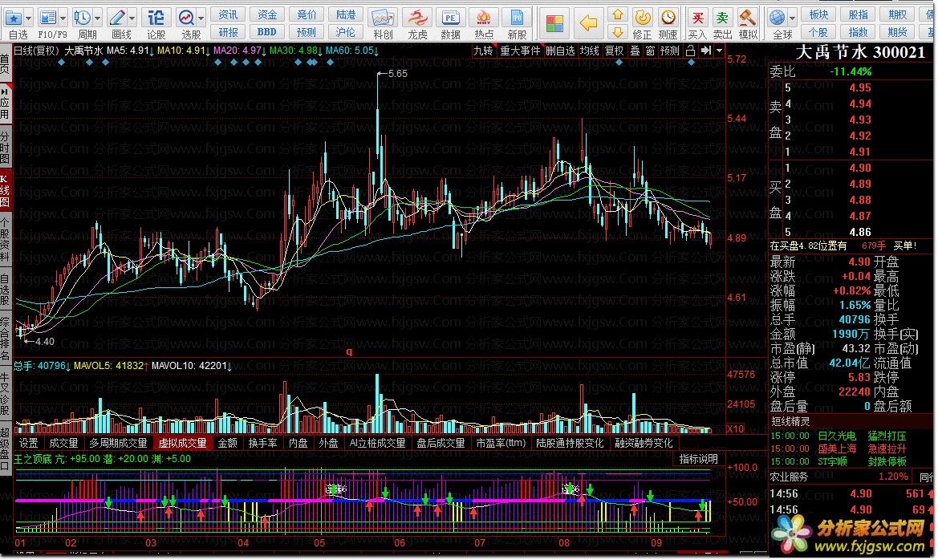Click the 大禹节水 300021 stock title
The width and height of the screenshot is (938, 560).
861,53
